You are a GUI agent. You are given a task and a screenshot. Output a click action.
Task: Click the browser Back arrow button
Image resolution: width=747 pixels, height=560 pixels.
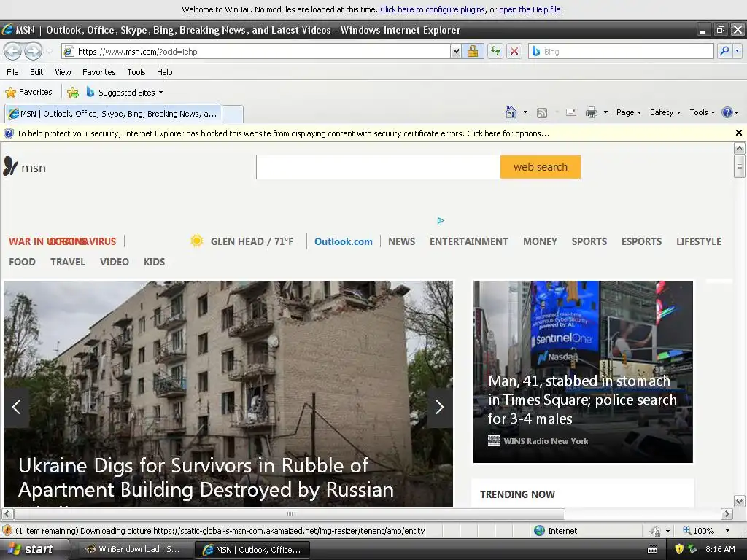(x=13, y=51)
